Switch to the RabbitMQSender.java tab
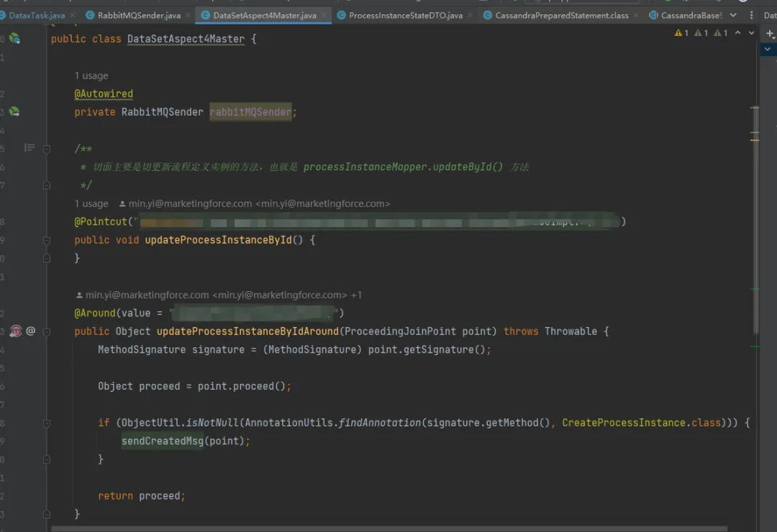Viewport: 777px width, 532px height. [x=139, y=15]
